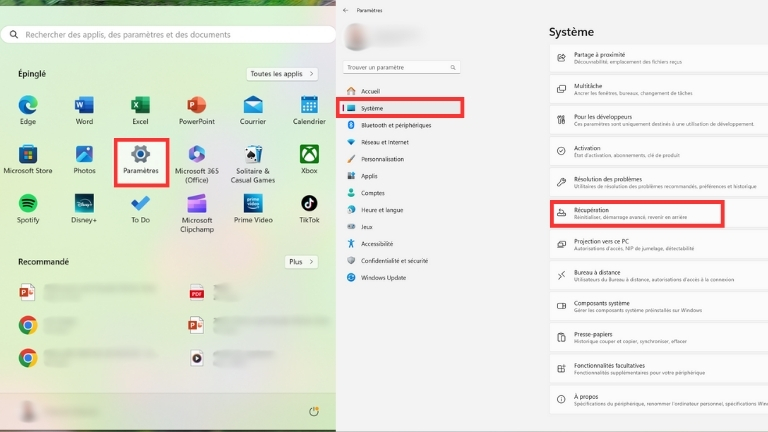Open the Excel app icon
Viewport: 768px width, 432px height.
click(141, 104)
